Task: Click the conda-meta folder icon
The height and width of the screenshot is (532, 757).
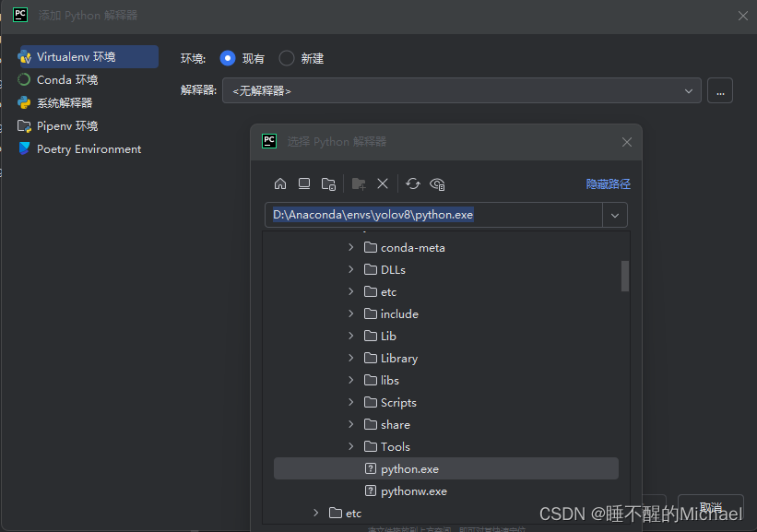Action: click(371, 247)
